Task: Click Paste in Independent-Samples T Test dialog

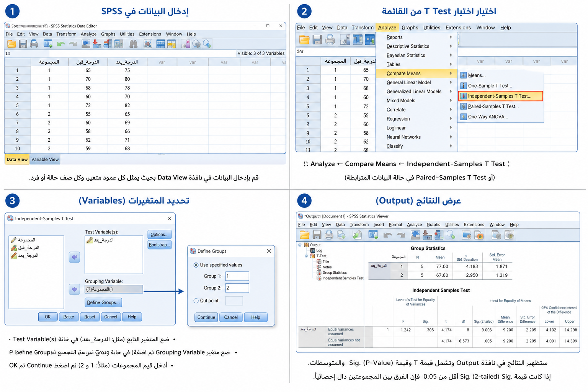Action: [69, 317]
